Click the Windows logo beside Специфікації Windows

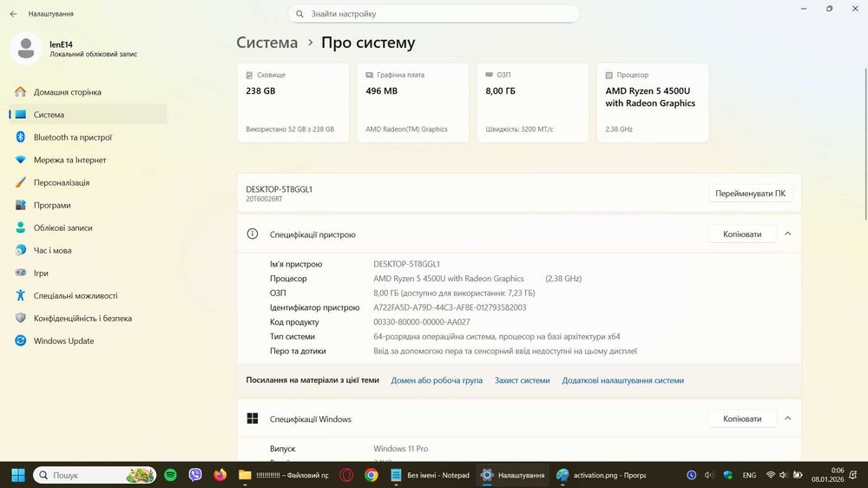pos(253,419)
